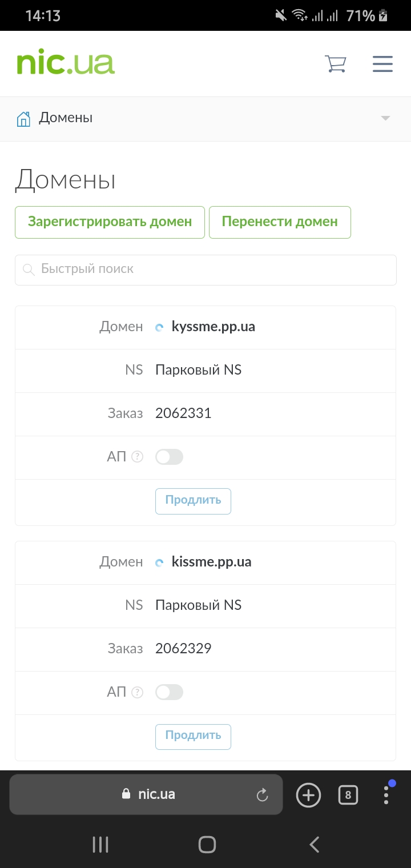The height and width of the screenshot is (868, 411).
Task: Click Зарегистрировать домен button
Action: 110,222
